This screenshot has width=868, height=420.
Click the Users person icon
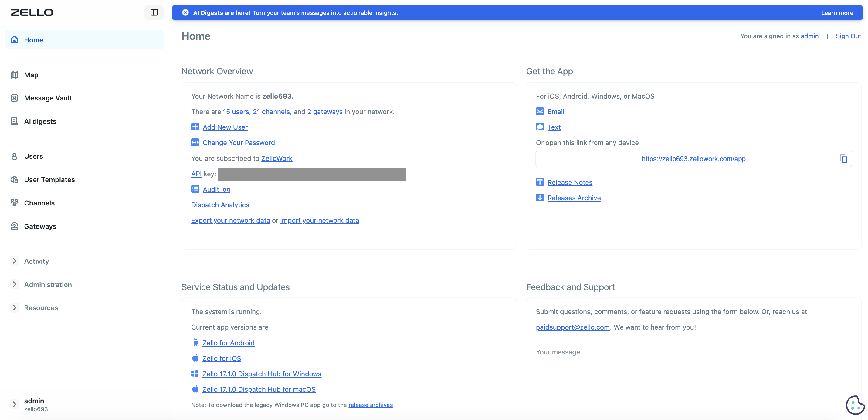[x=15, y=156]
